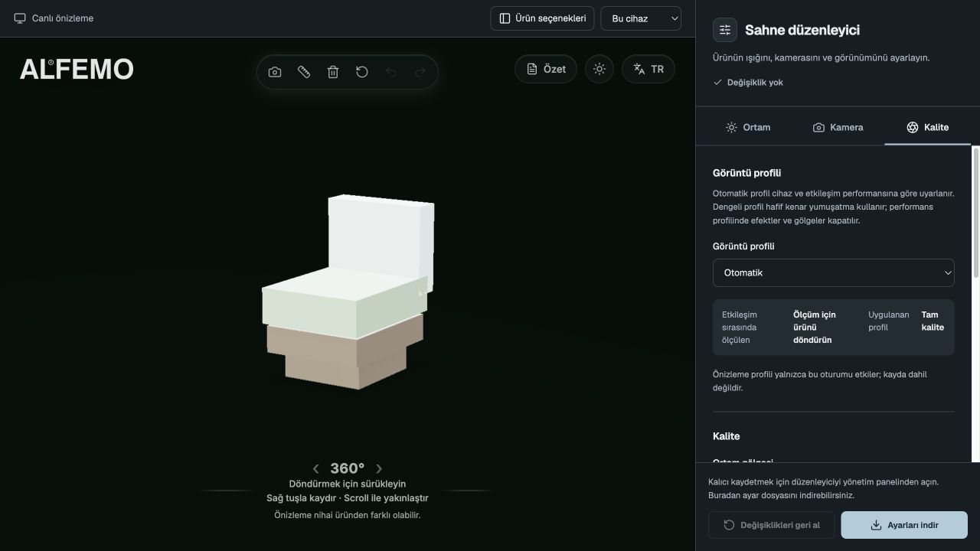Click the undo arrow icon
This screenshot has width=980, height=551.
pos(391,72)
